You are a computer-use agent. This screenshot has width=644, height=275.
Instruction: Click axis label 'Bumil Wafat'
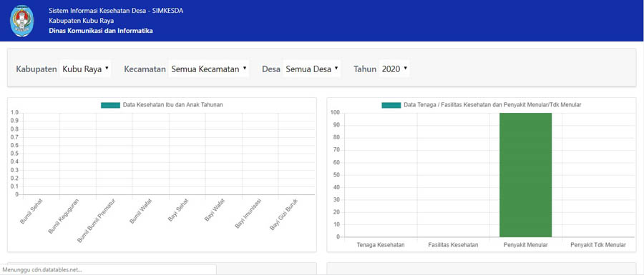coord(141,211)
